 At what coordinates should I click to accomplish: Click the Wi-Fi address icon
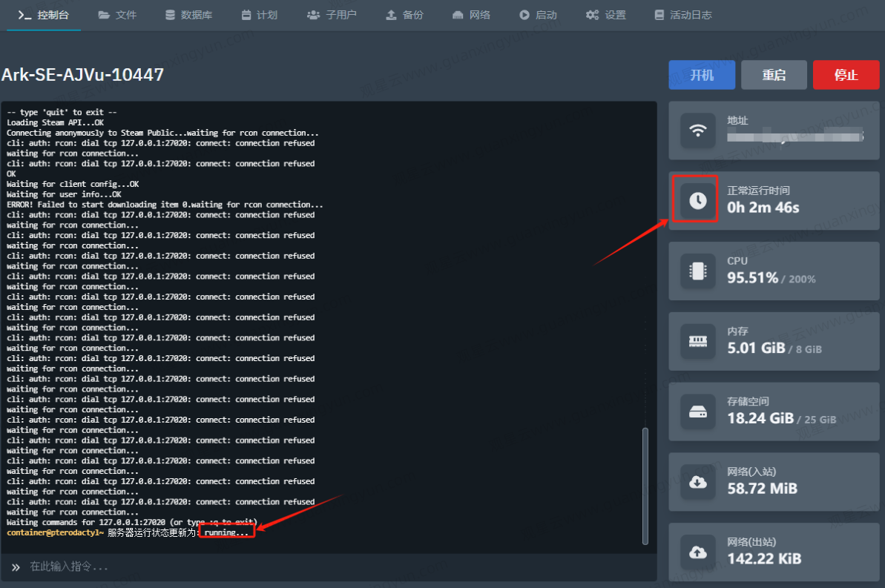click(x=697, y=131)
